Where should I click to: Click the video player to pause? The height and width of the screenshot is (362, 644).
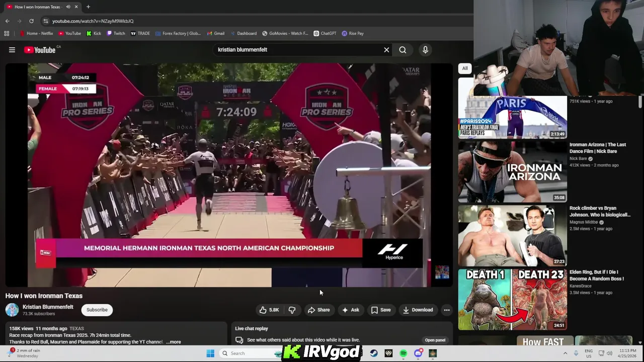229,175
